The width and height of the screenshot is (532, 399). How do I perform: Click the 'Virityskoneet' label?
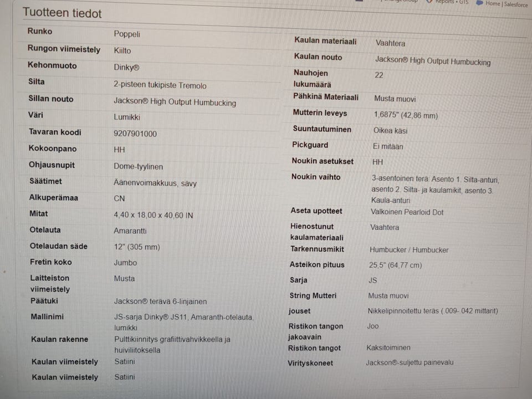(310, 364)
